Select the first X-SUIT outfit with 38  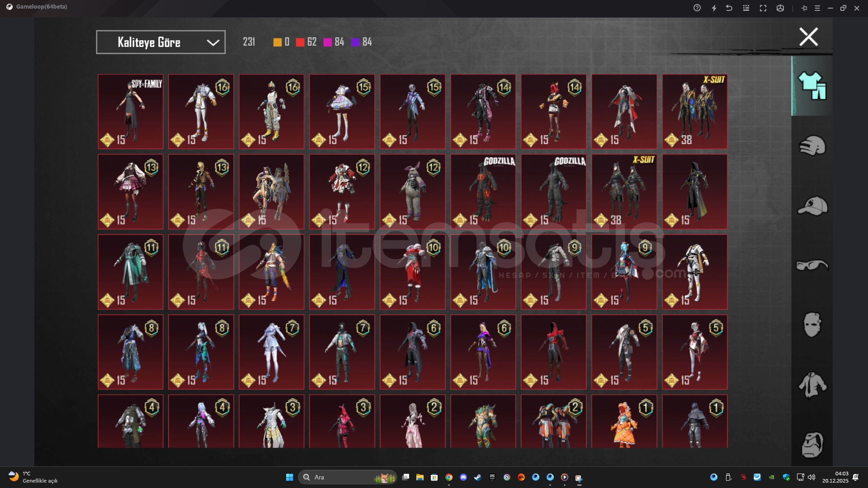coord(694,112)
